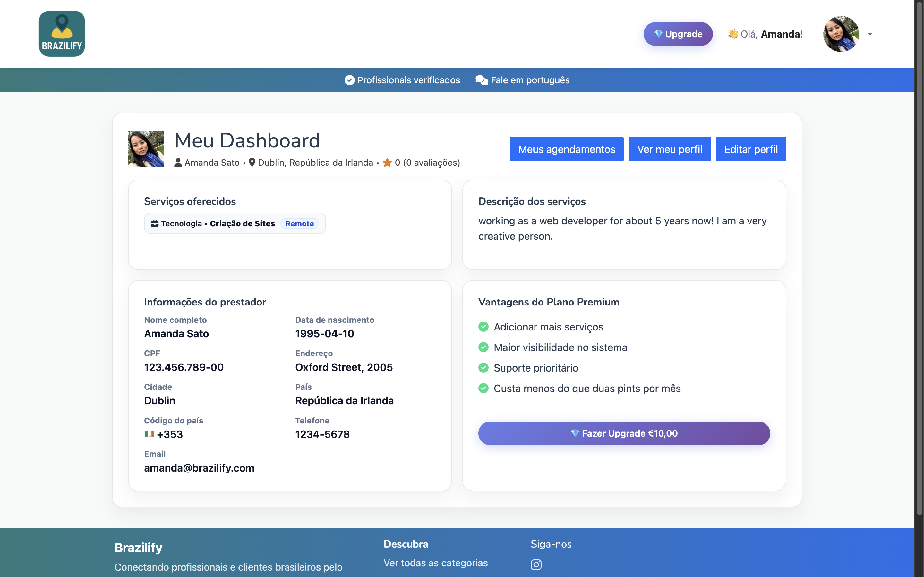Screen dimensions: 924x577
Task: Click the green check beside Suporte prioritário
Action: click(x=483, y=368)
